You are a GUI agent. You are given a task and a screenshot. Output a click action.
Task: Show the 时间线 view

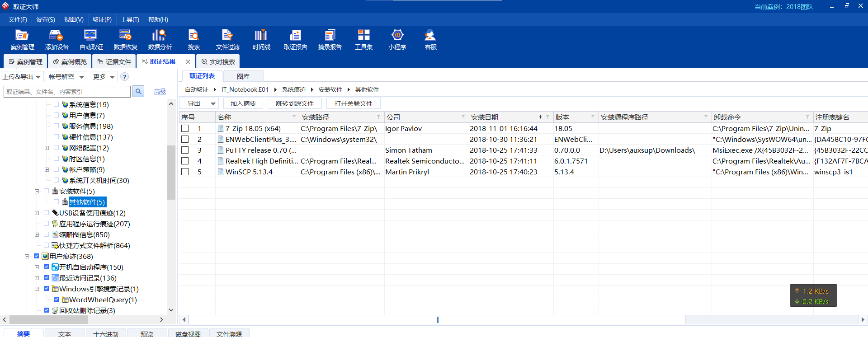[x=261, y=40]
